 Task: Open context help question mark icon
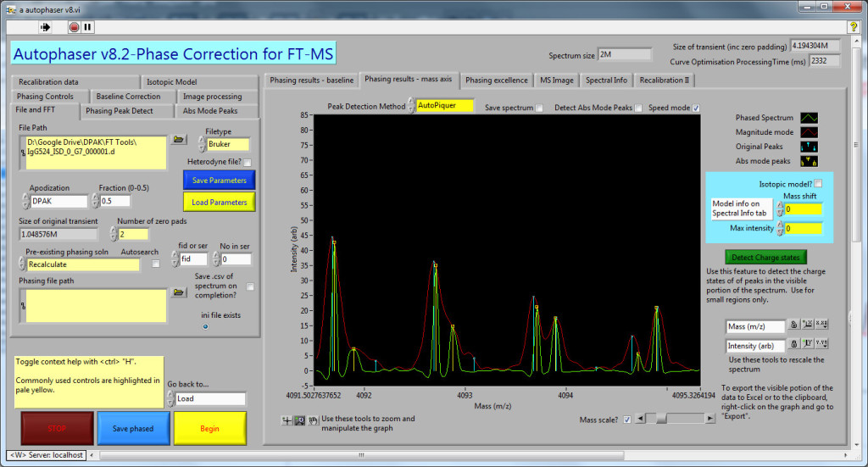(853, 26)
